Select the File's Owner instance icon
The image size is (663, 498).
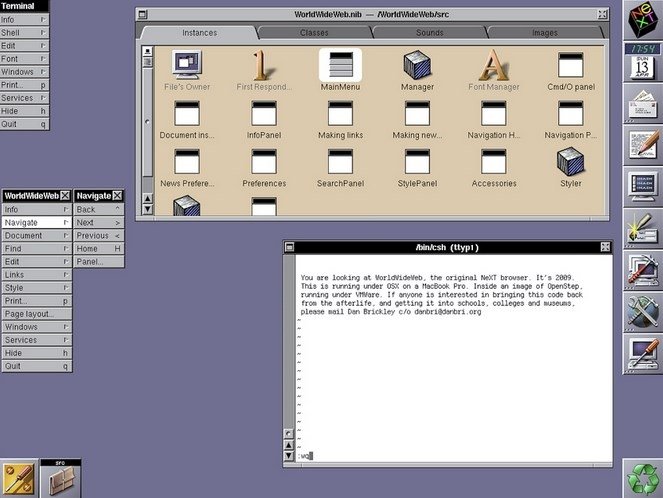[187, 65]
